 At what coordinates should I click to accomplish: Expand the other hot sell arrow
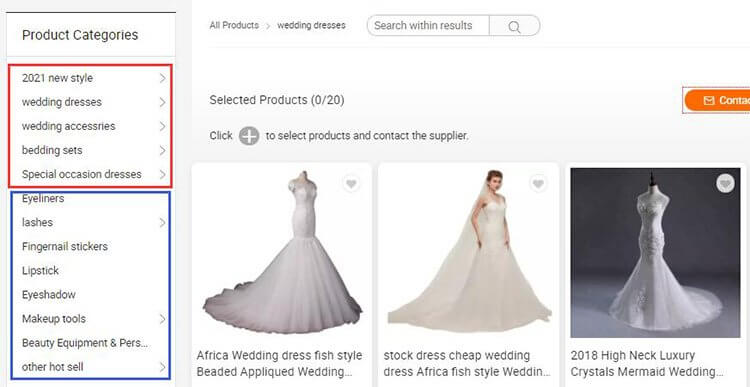pyautogui.click(x=163, y=367)
